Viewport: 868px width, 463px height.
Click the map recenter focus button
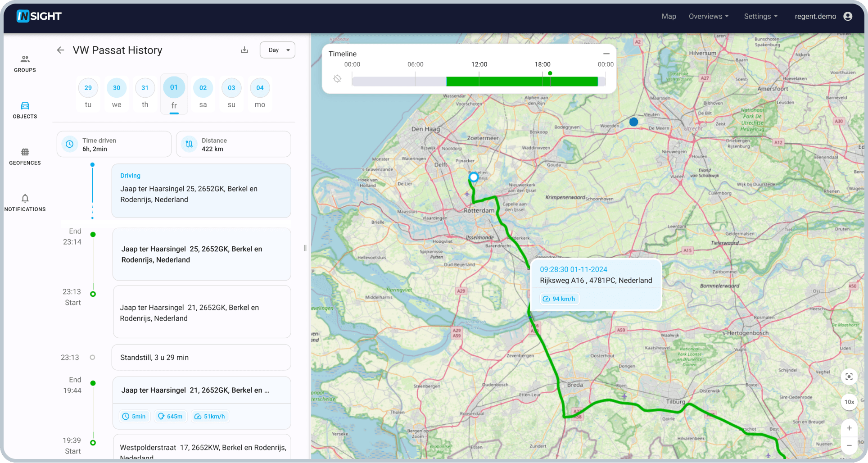[x=849, y=377]
